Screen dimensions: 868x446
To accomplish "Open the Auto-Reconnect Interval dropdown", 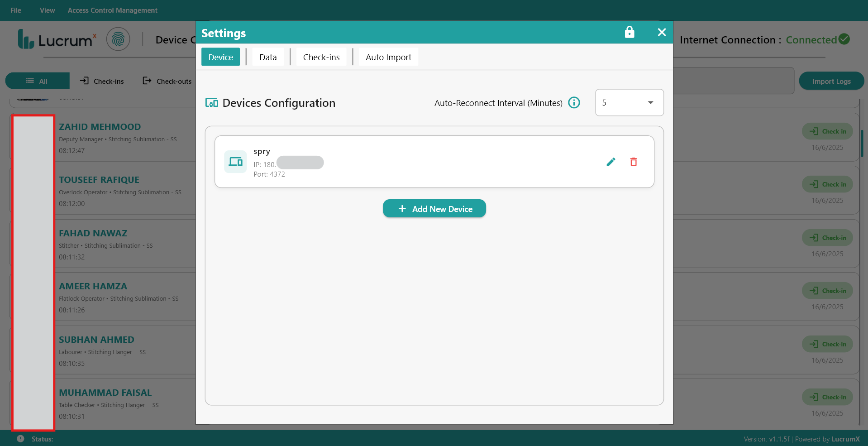I will pyautogui.click(x=629, y=103).
